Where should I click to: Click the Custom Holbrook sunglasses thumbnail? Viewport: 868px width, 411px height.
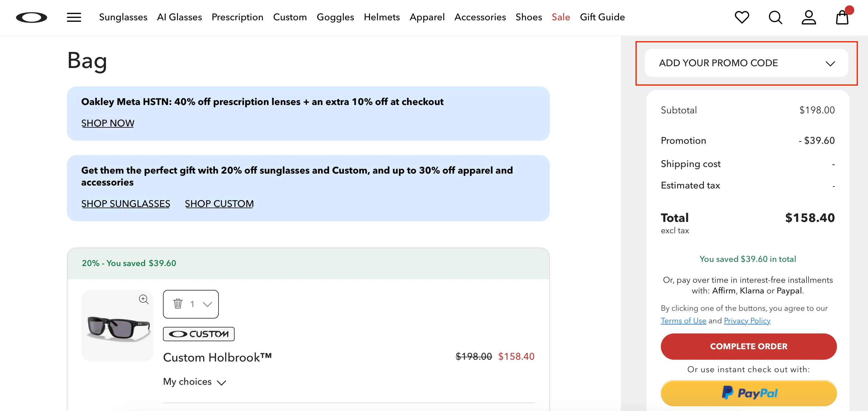[x=117, y=328]
